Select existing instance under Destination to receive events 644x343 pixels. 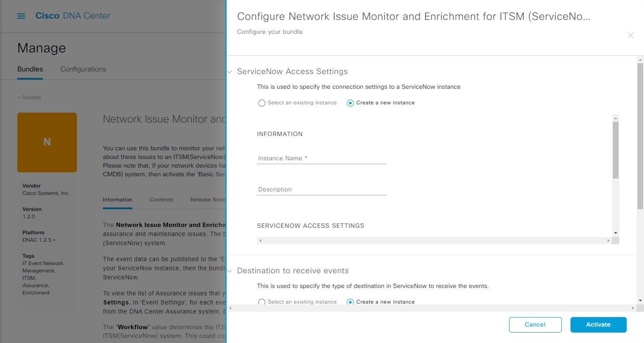[262, 302]
